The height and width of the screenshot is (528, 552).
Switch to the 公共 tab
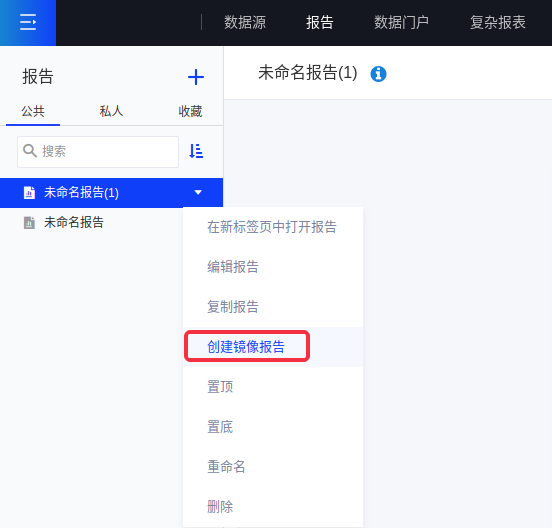point(33,111)
